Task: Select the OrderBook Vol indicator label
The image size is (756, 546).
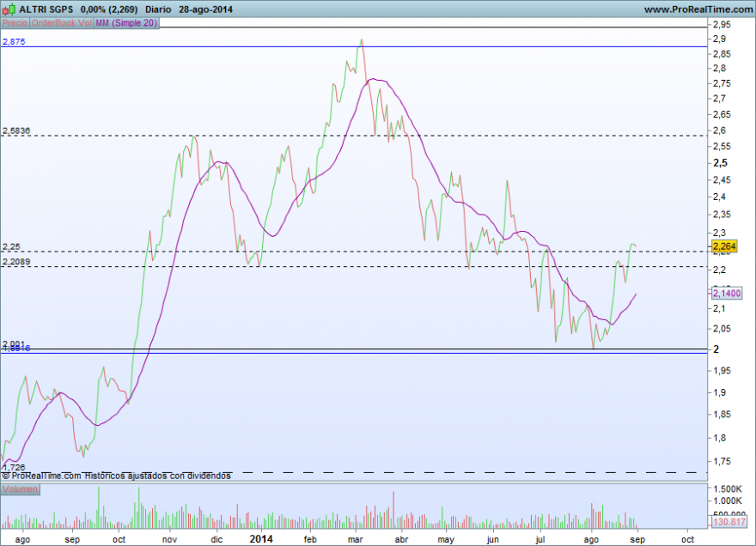Action: coord(62,22)
